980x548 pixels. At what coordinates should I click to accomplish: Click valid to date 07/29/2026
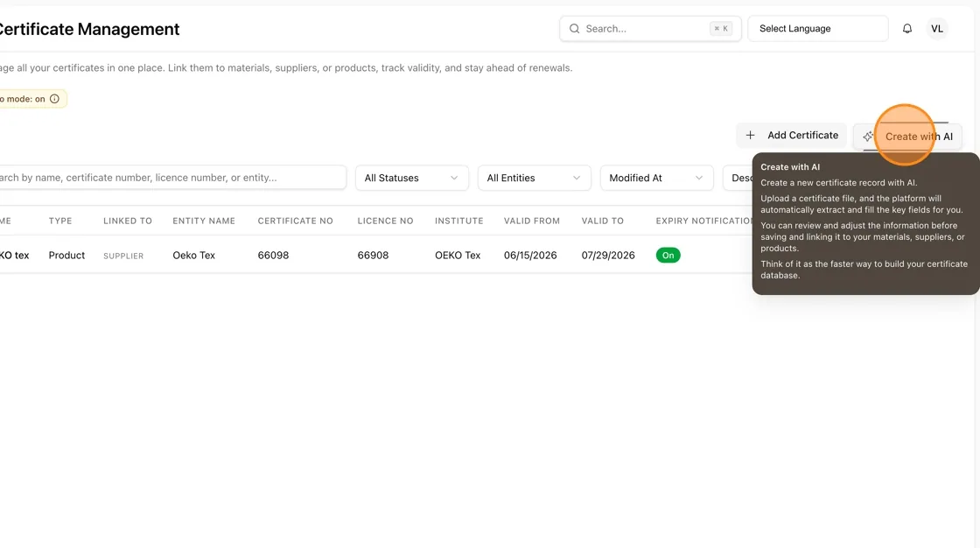pyautogui.click(x=608, y=256)
